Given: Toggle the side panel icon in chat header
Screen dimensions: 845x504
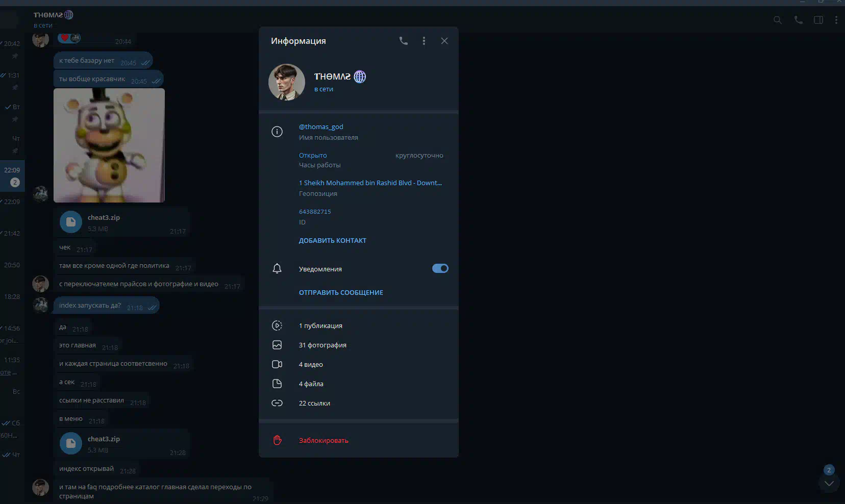Looking at the screenshot, I should 818,20.
